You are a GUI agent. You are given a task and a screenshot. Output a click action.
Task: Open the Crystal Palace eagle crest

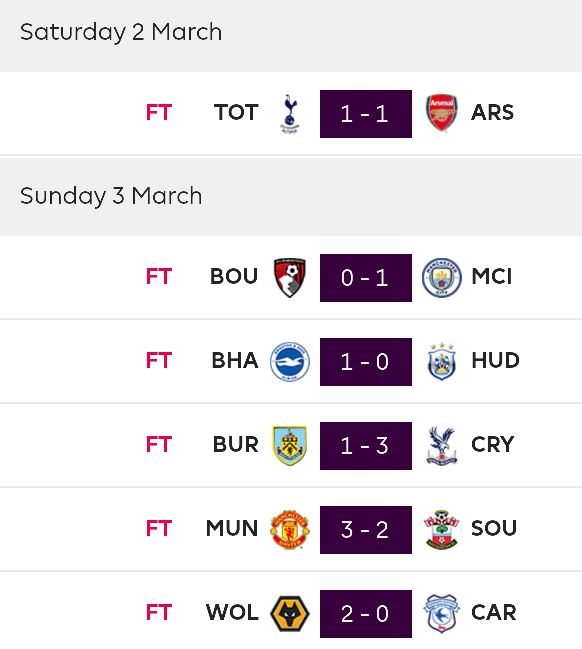(x=442, y=446)
